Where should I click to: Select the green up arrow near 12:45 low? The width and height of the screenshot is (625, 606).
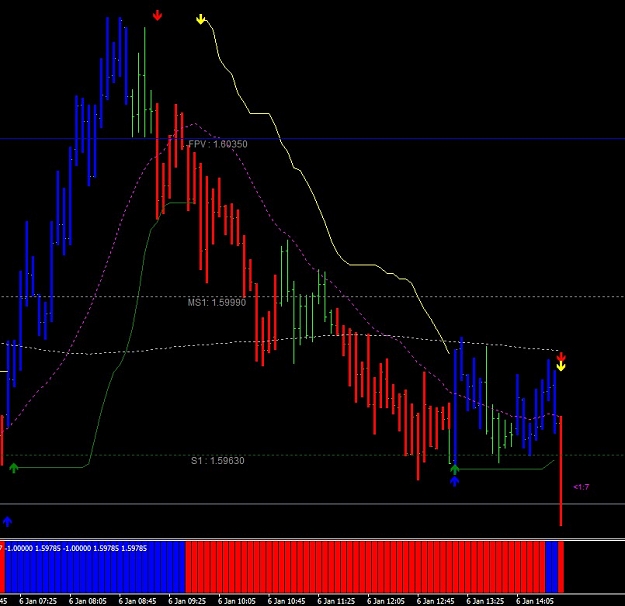[x=454, y=469]
